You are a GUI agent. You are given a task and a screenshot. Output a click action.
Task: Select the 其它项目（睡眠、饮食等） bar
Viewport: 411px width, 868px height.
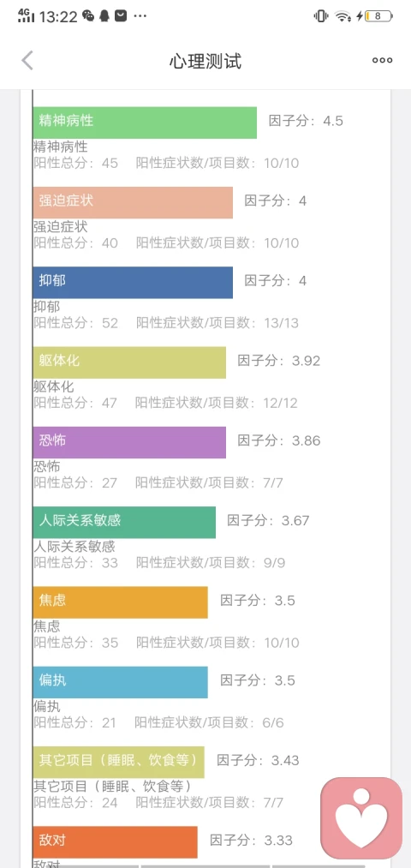pos(118,762)
